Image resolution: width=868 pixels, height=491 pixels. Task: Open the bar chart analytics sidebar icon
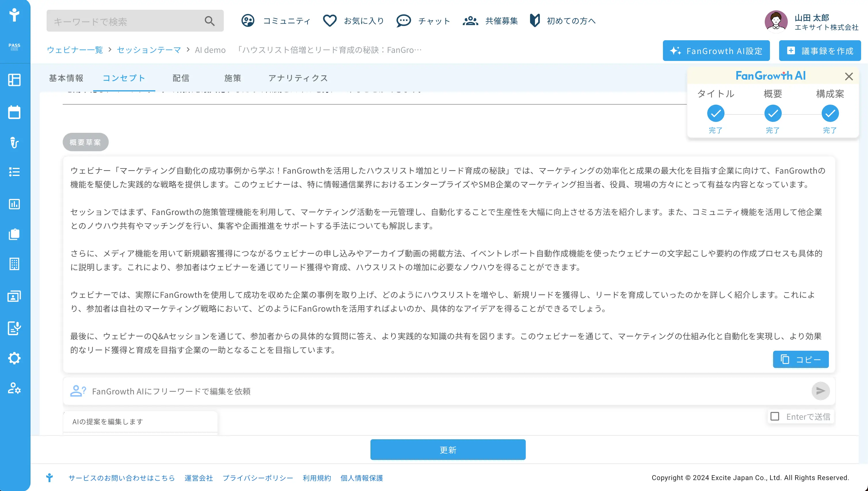tap(14, 204)
